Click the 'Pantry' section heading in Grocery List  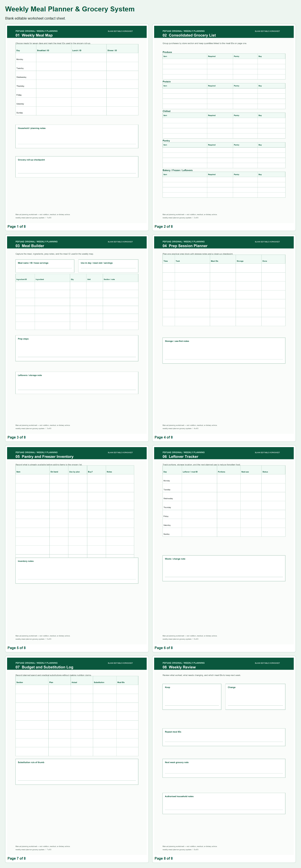click(x=166, y=141)
